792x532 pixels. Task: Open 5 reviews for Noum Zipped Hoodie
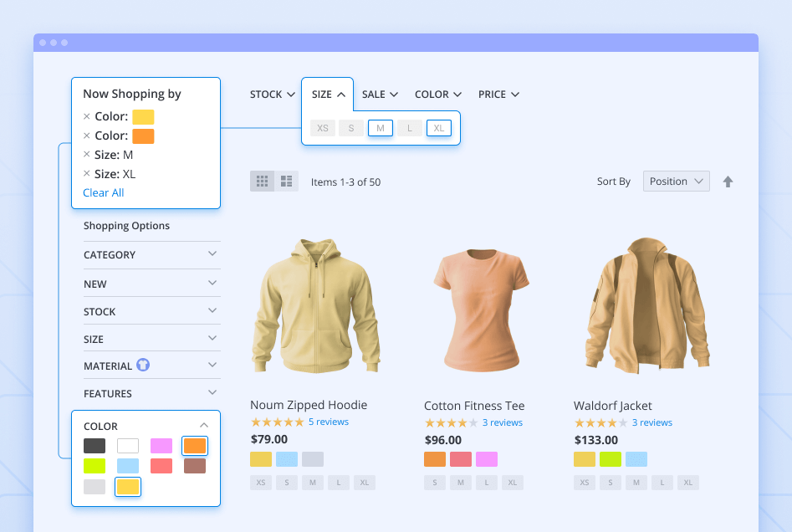pyautogui.click(x=328, y=422)
